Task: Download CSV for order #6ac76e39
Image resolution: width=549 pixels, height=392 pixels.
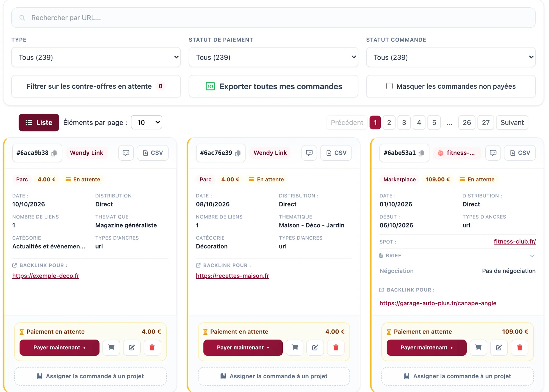Action: click(x=336, y=153)
